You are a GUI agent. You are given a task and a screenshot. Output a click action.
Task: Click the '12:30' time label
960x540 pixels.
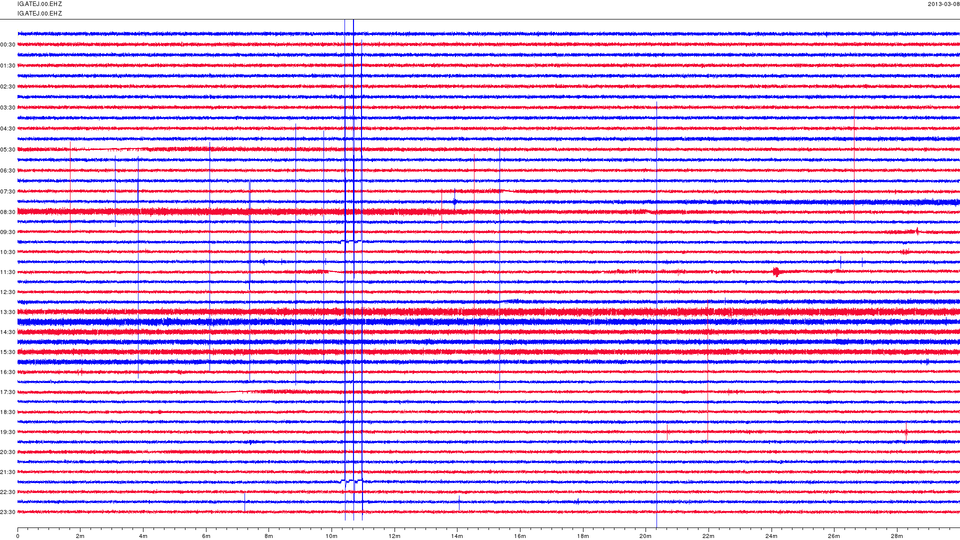point(8,292)
